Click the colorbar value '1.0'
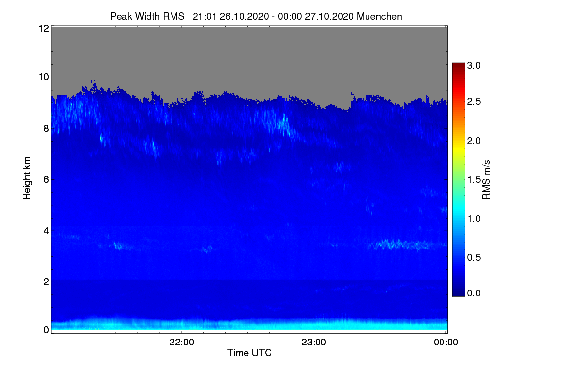This screenshot has width=588, height=392. 473,219
